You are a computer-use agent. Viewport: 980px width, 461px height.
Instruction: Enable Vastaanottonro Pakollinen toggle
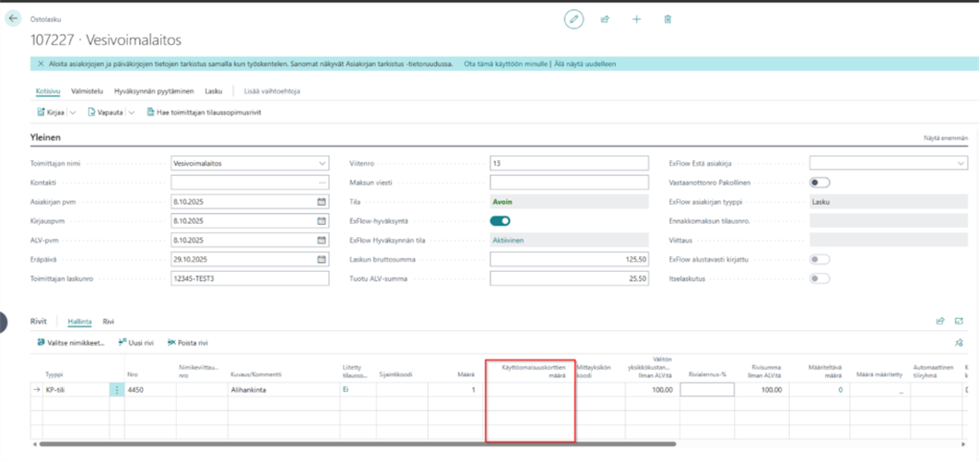tap(819, 183)
